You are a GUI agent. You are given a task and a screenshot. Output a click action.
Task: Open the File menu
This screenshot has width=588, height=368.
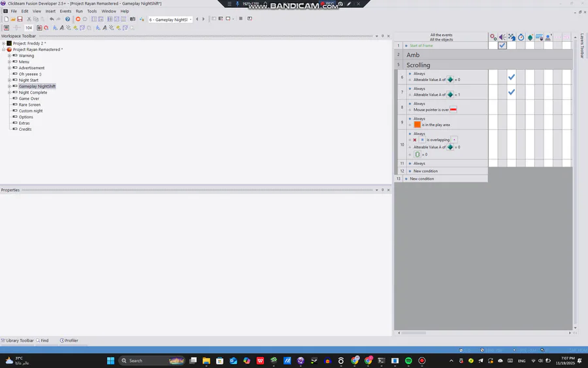(14, 11)
